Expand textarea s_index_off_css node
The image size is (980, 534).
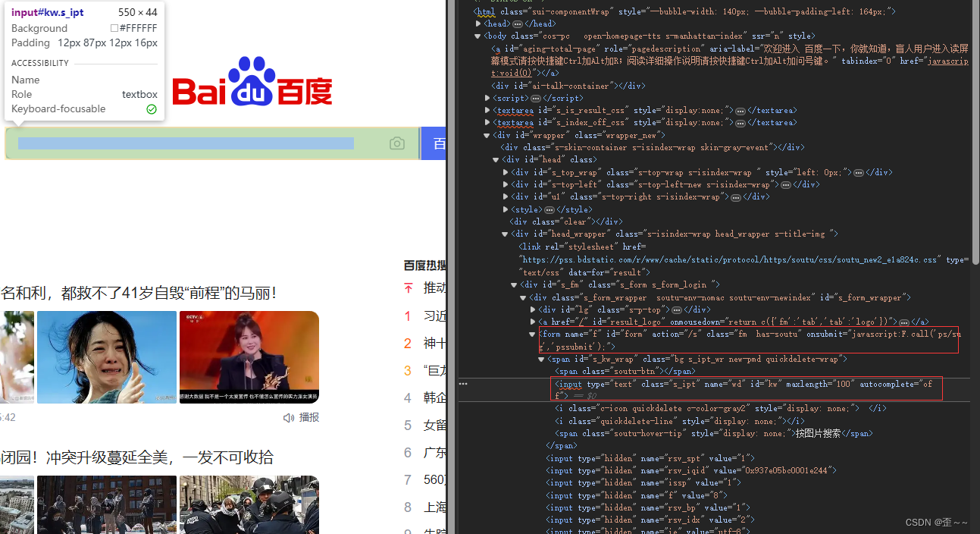[x=487, y=123]
